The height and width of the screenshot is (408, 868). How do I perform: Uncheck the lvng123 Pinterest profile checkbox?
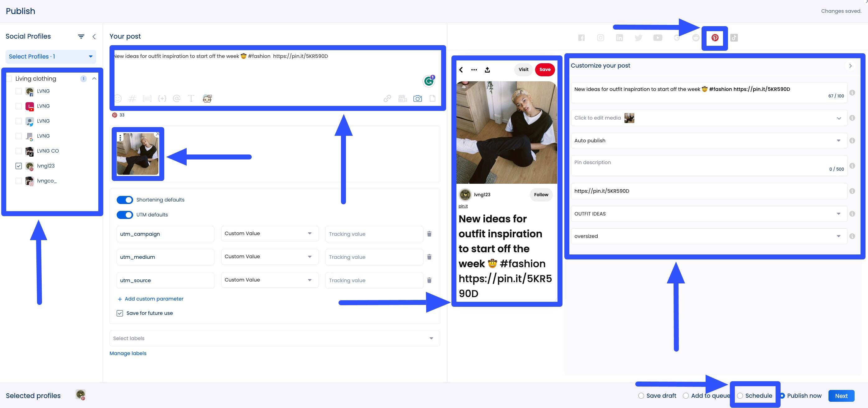point(19,166)
